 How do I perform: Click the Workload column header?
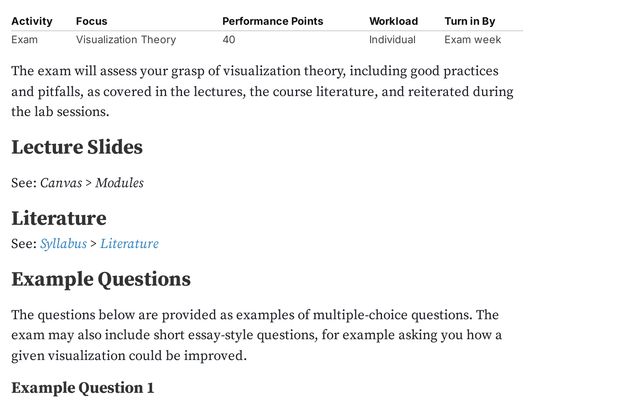(x=393, y=21)
